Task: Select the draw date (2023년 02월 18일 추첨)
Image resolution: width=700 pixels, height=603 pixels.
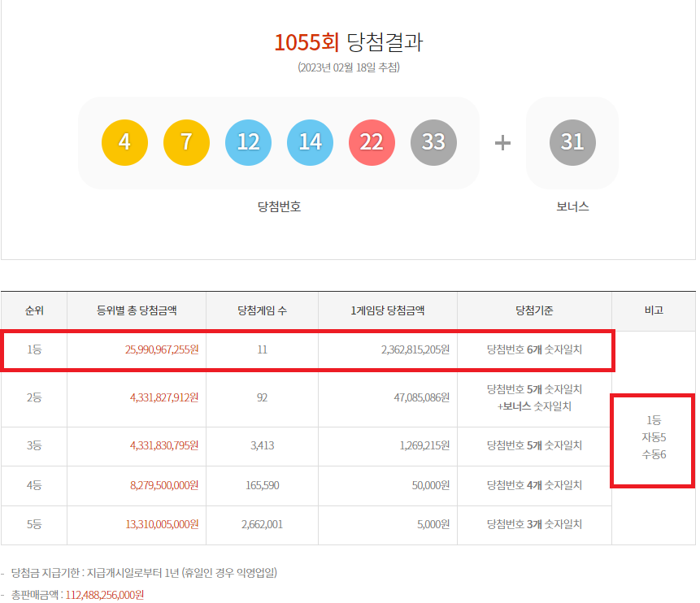Action: click(349, 67)
